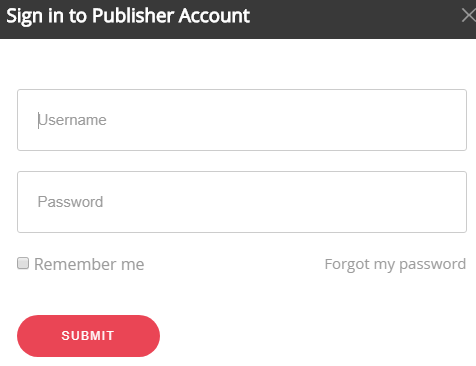Screen dimensions: 476x366
Task: Enable the Remember me checkbox
Action: coord(23,263)
